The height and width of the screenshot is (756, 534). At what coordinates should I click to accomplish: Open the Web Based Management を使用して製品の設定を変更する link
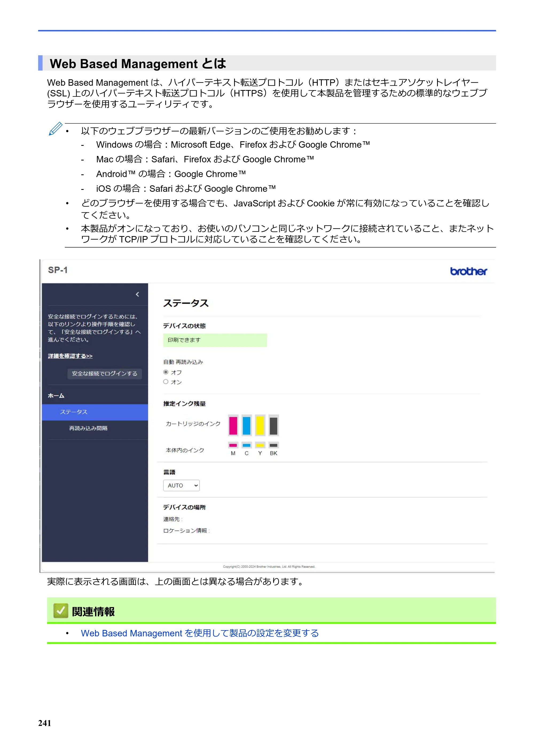(x=200, y=633)
